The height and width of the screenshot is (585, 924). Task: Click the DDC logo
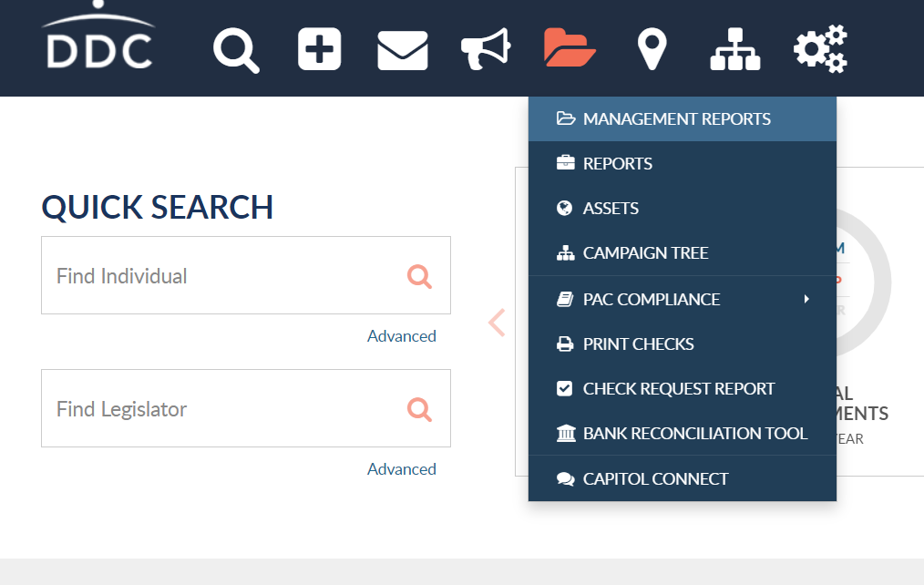(x=98, y=36)
